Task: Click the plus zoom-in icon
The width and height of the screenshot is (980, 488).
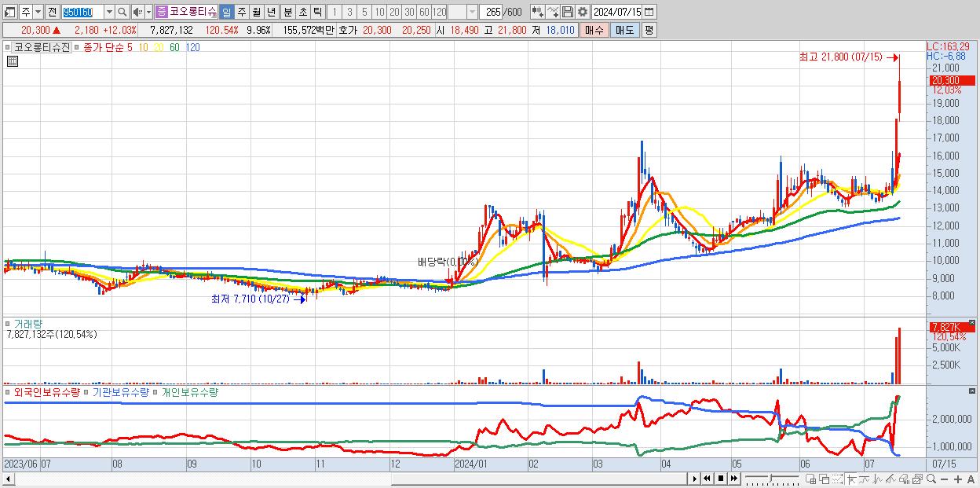Action: 957,479
